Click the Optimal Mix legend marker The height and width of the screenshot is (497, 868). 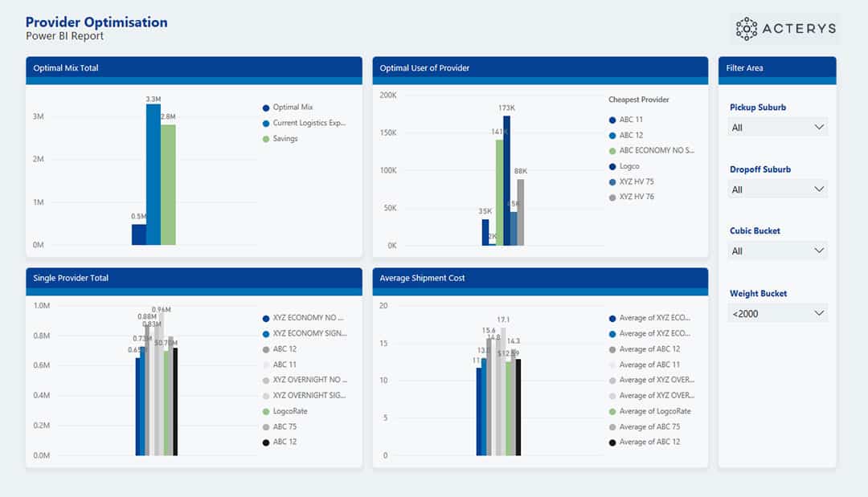(266, 108)
